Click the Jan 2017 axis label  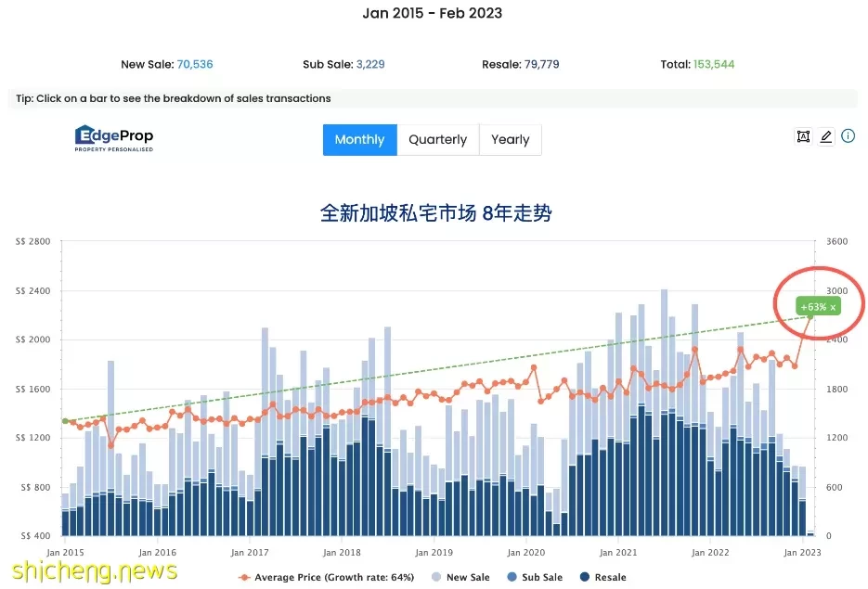pos(250,553)
